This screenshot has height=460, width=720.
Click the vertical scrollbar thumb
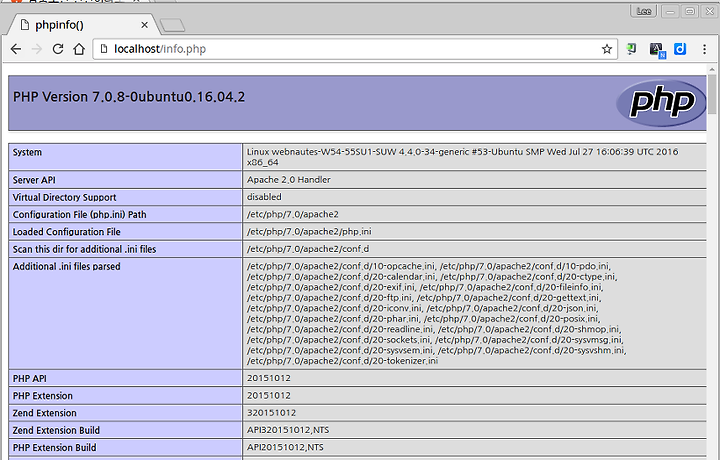pyautogui.click(x=712, y=95)
